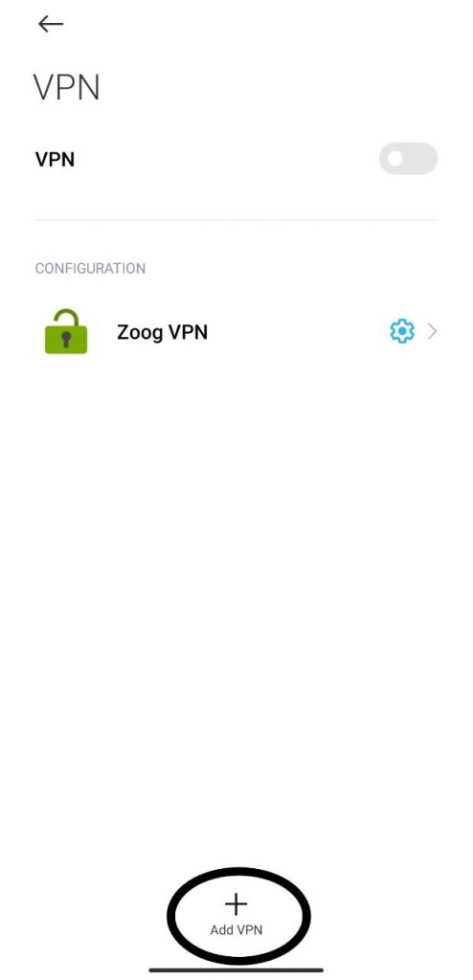This screenshot has width=473, height=980.
Task: Tap the home gesture bar at bottom
Action: 236,970
